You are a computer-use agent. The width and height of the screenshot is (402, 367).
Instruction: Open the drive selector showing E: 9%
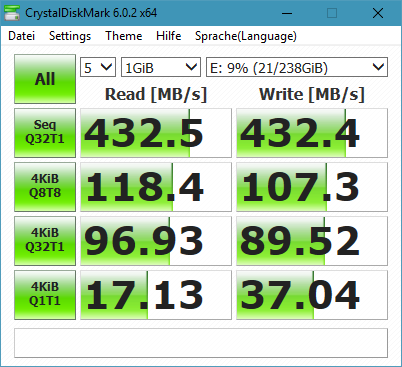coord(297,67)
